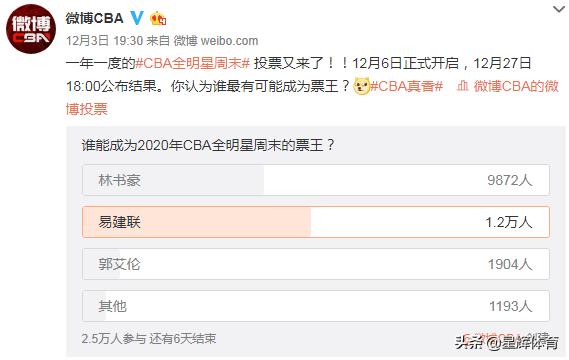The image size is (569, 360).
Task: Click the poll chart icon before 微博CBA的微博投票
Action: 462,86
